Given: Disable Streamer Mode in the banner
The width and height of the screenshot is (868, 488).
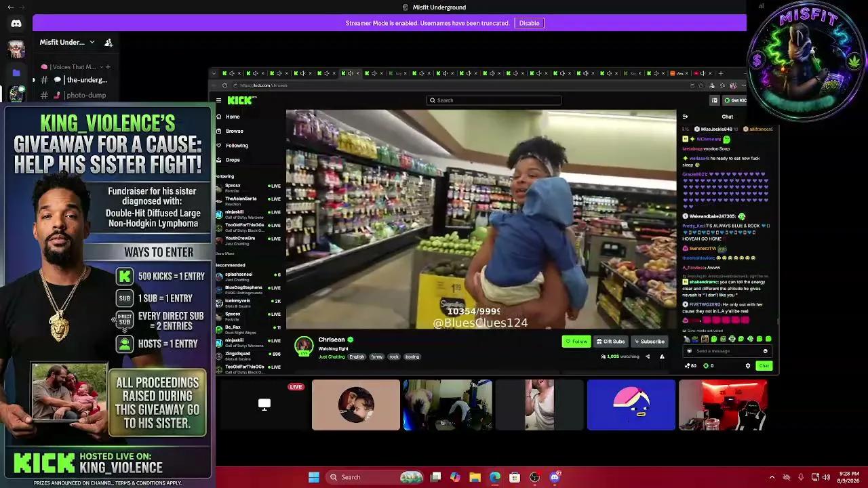Looking at the screenshot, I should click(x=529, y=23).
